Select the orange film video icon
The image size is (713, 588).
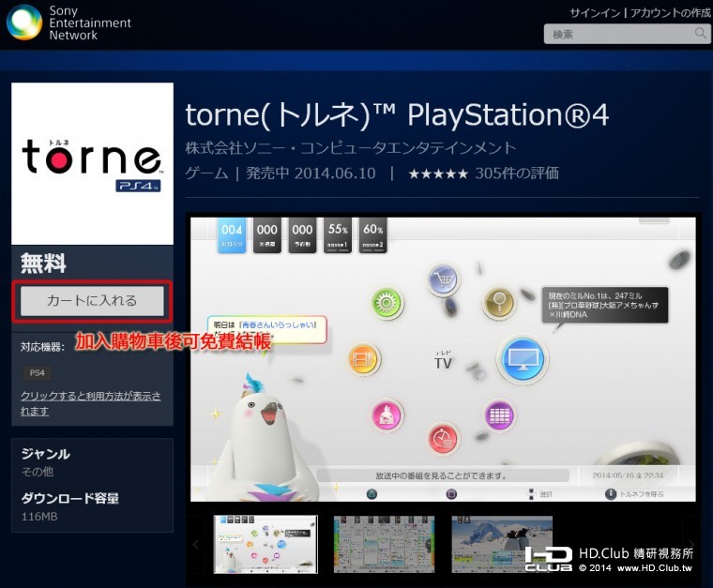(363, 359)
